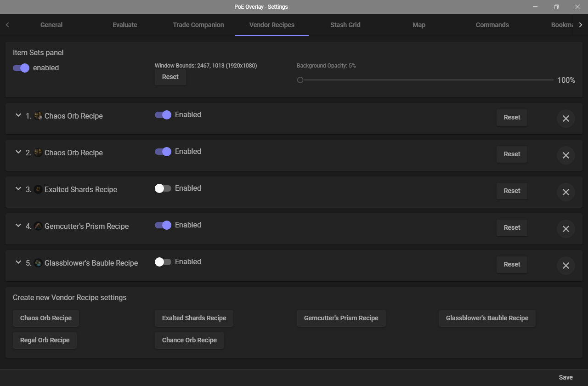Click the 100% opacity value label

(566, 80)
